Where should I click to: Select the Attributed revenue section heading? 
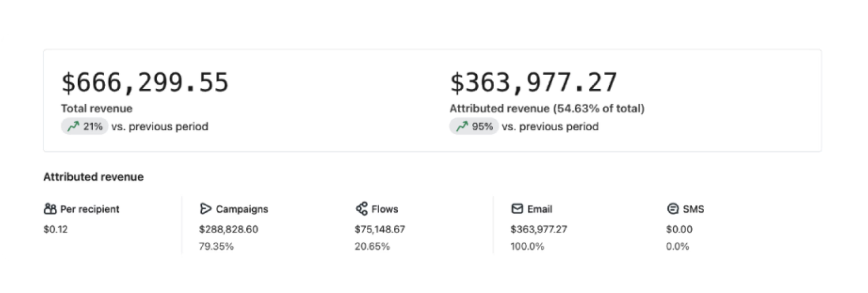(93, 177)
